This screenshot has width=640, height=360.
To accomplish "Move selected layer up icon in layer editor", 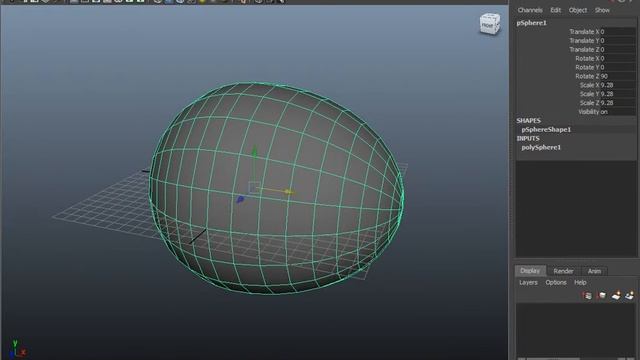I will click(587, 296).
